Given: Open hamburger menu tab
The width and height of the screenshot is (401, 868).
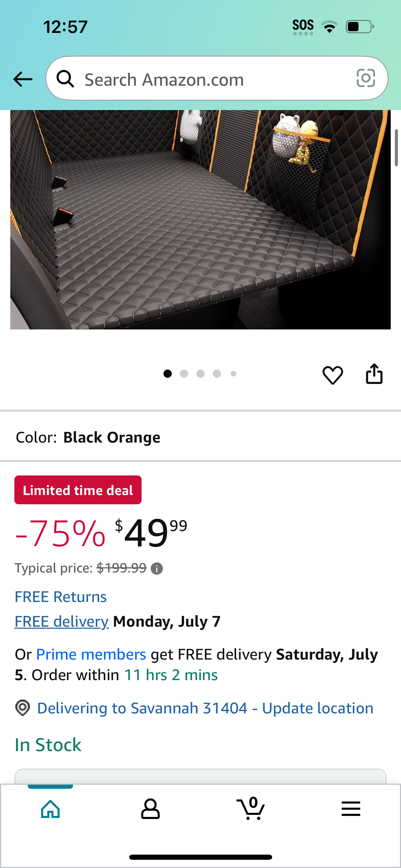Looking at the screenshot, I should (x=351, y=809).
